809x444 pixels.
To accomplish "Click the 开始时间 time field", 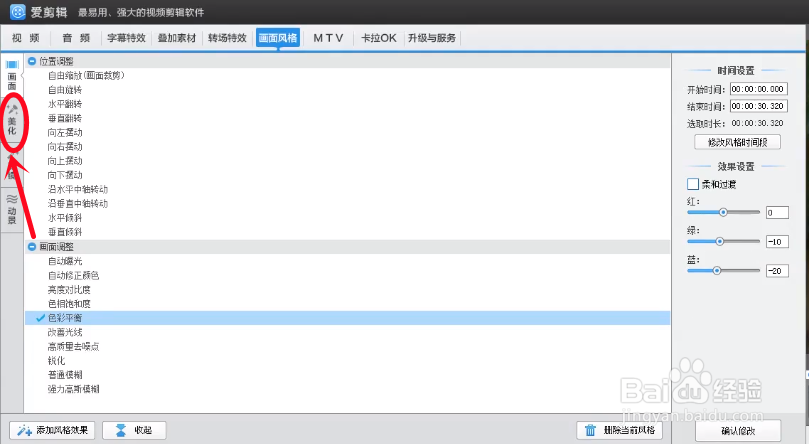I will (758, 89).
